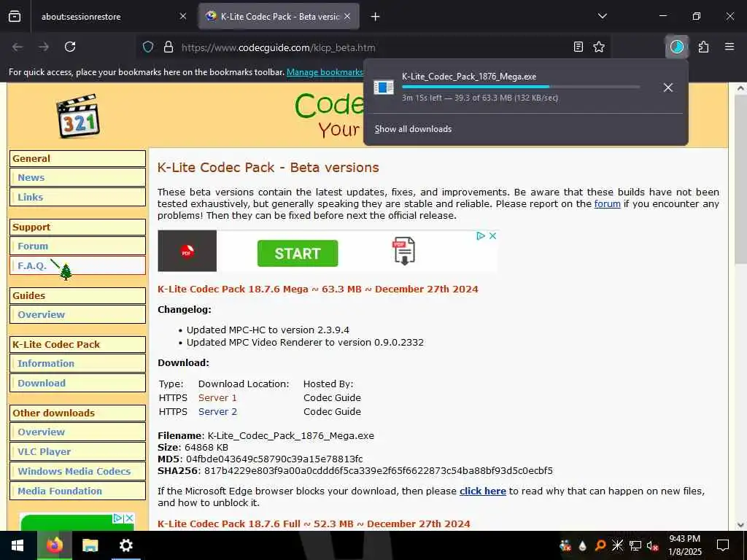The image size is (747, 560).
Task: Show site security padlock info
Action: (169, 47)
